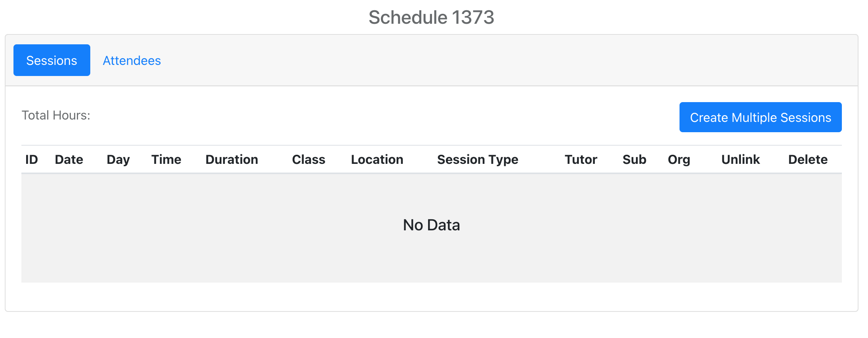This screenshot has width=868, height=338.
Task: Click the Schedule 1373 page title
Action: pyautogui.click(x=431, y=17)
